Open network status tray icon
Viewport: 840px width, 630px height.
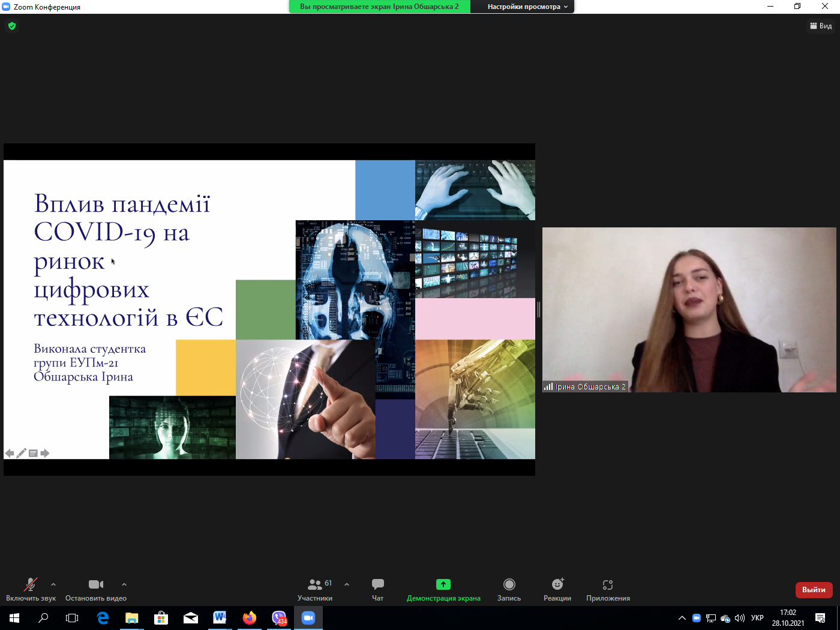click(x=711, y=618)
